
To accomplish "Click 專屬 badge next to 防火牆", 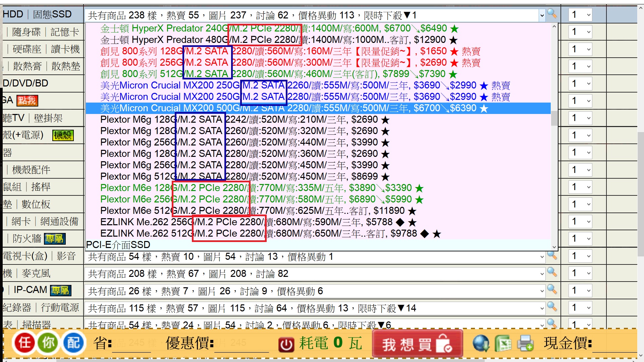I will tap(55, 239).
